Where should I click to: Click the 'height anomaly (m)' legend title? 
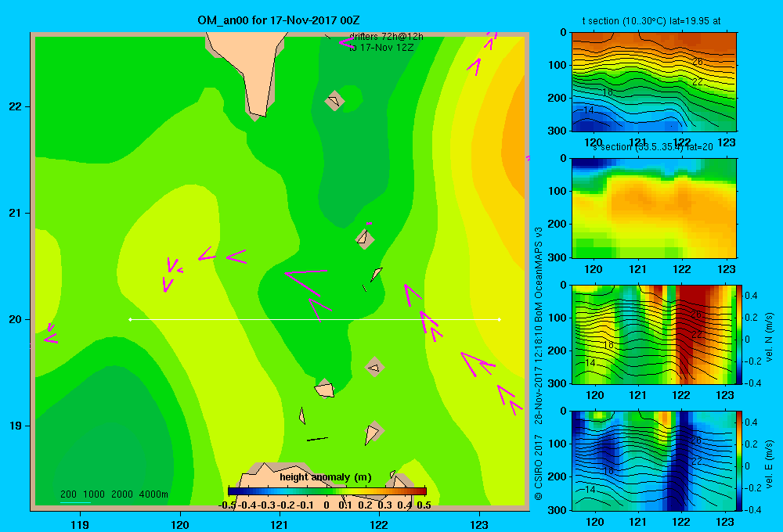coord(326,477)
